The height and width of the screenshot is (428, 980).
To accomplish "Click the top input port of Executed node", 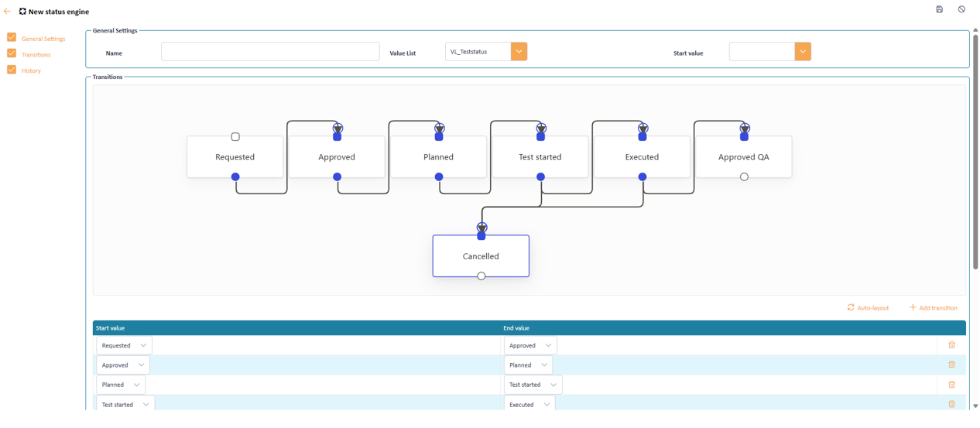I will click(642, 137).
